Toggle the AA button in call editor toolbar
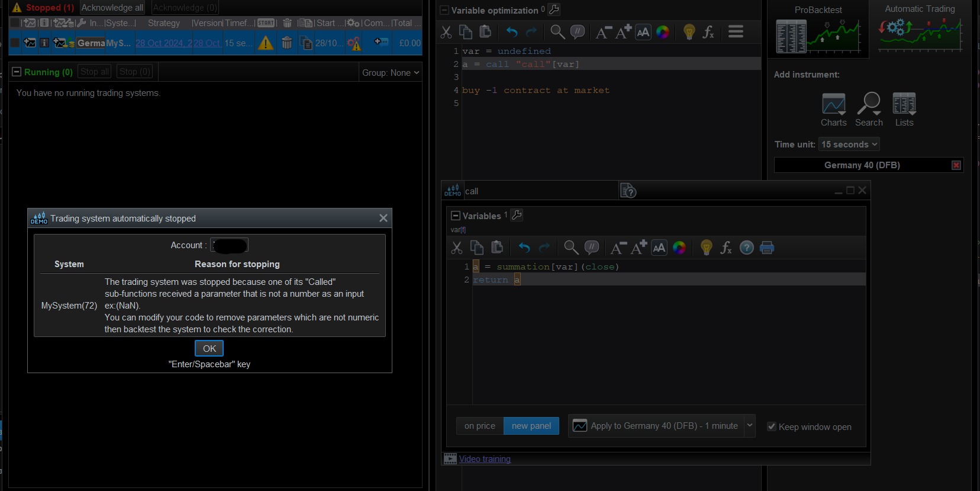Image resolution: width=980 pixels, height=491 pixels. [659, 248]
